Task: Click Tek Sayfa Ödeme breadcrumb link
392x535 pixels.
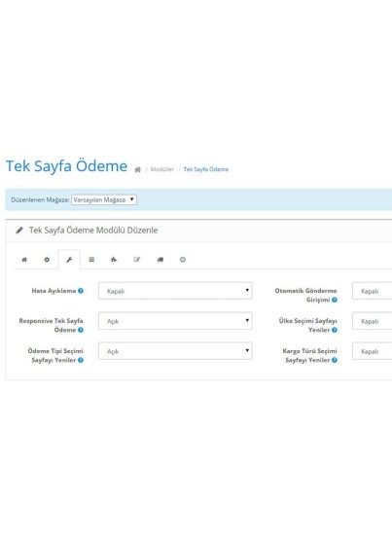Action: 206,169
